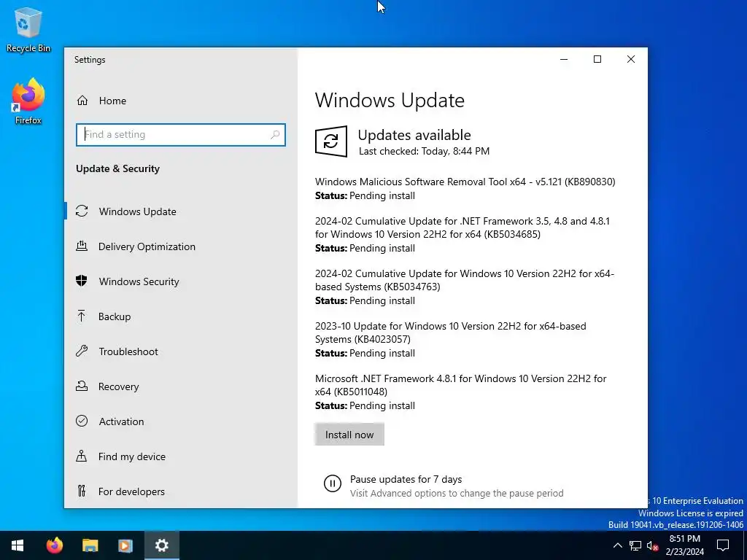The image size is (747, 560).
Task: Click the Last checked: Today, 8:44 PM text
Action: tap(424, 151)
